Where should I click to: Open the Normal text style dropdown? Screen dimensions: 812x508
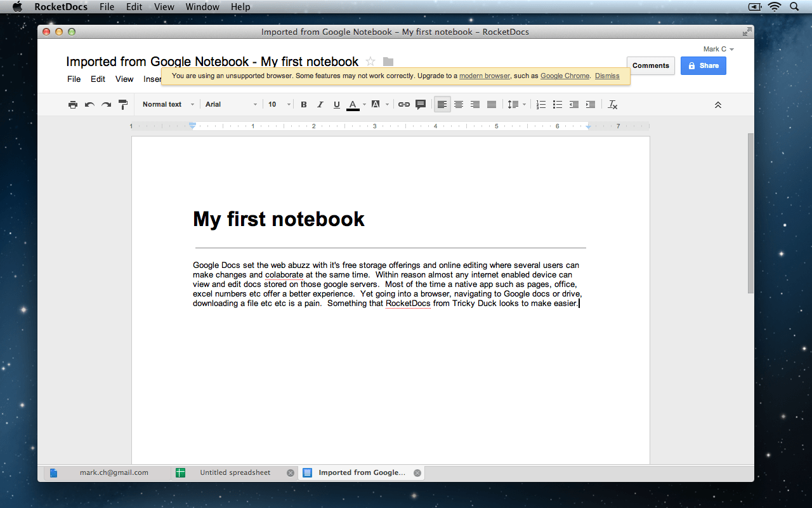168,105
